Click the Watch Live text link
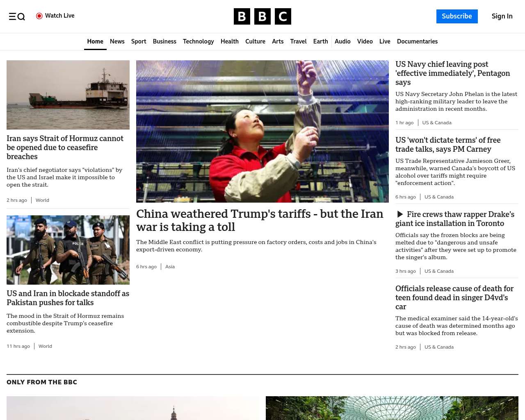 click(x=60, y=16)
